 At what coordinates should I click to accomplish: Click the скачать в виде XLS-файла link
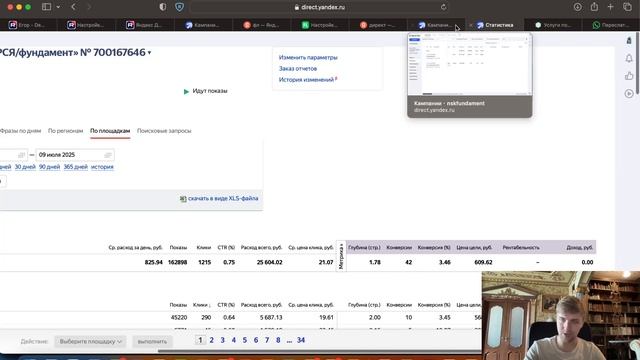point(223,198)
